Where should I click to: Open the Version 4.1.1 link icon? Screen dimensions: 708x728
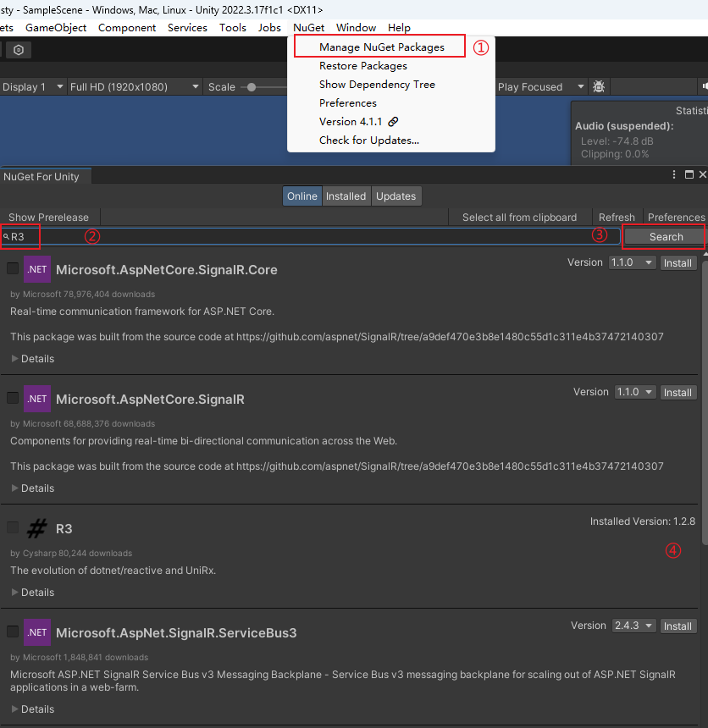(393, 122)
